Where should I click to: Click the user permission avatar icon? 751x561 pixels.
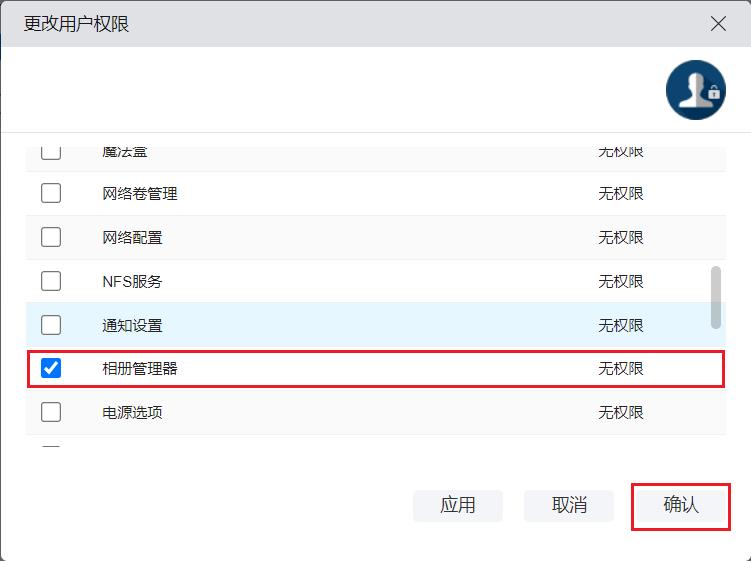point(695,90)
